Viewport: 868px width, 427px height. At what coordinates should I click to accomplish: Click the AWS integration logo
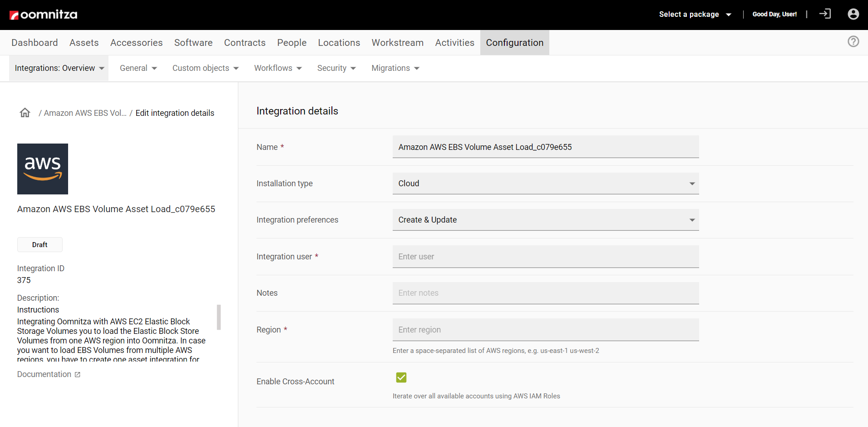point(43,169)
